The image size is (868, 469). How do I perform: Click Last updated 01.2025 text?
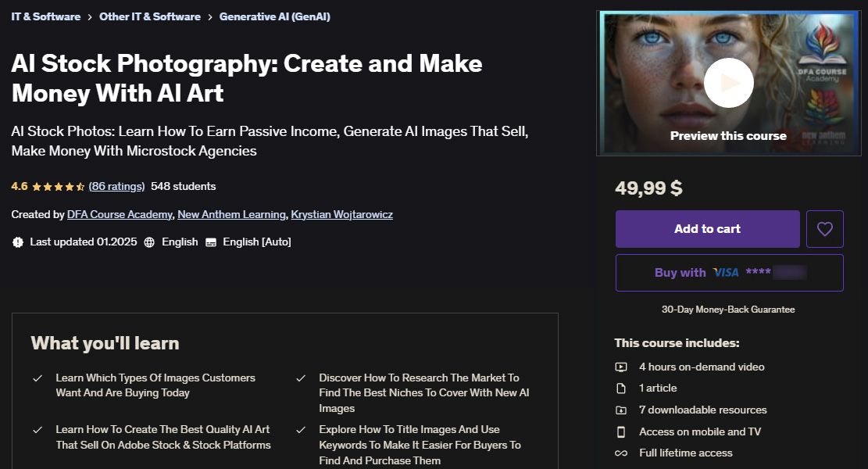84,242
